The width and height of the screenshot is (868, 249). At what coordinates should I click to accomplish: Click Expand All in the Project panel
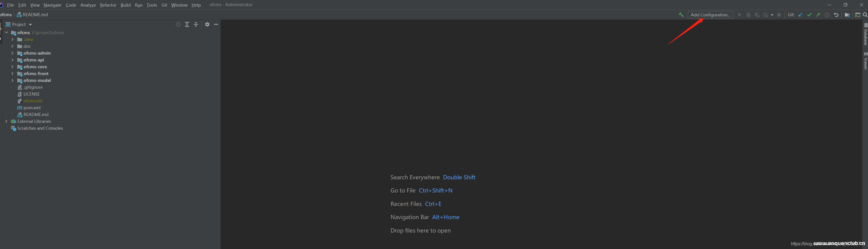[187, 24]
